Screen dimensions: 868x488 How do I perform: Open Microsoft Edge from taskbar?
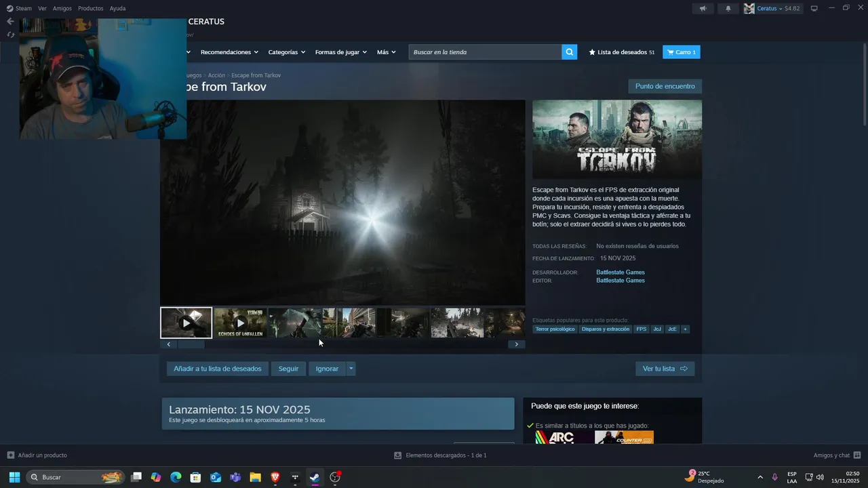click(x=176, y=477)
